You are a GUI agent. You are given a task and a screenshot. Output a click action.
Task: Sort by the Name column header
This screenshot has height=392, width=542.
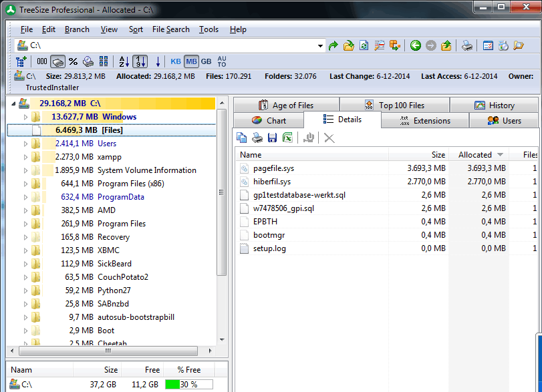click(x=312, y=155)
